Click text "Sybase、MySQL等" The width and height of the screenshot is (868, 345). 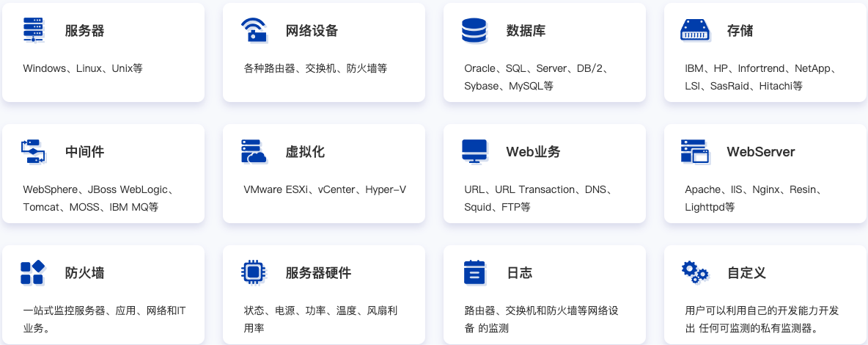(x=509, y=87)
